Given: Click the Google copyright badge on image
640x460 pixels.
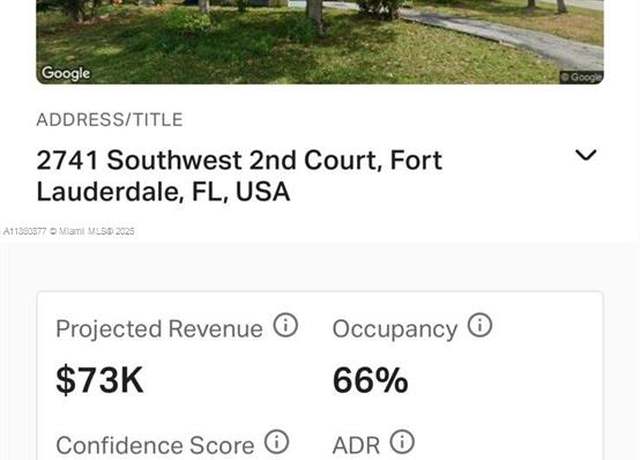Looking at the screenshot, I should click(581, 77).
